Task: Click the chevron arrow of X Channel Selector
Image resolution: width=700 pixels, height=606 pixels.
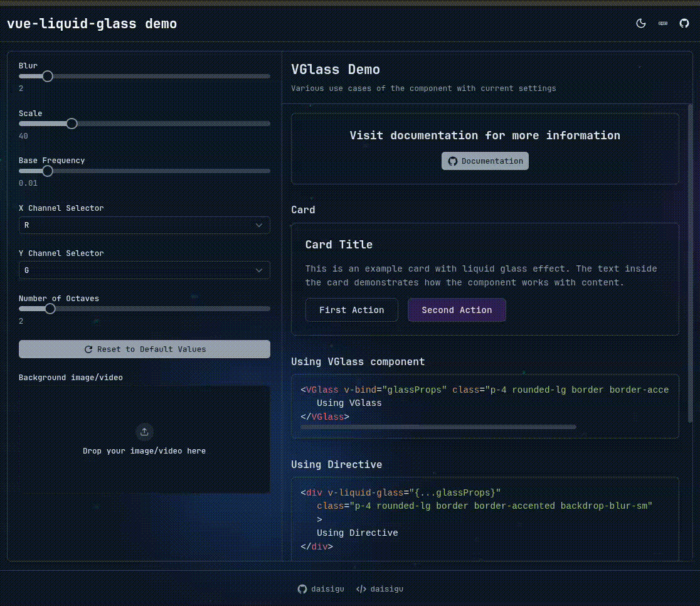Action: [259, 225]
